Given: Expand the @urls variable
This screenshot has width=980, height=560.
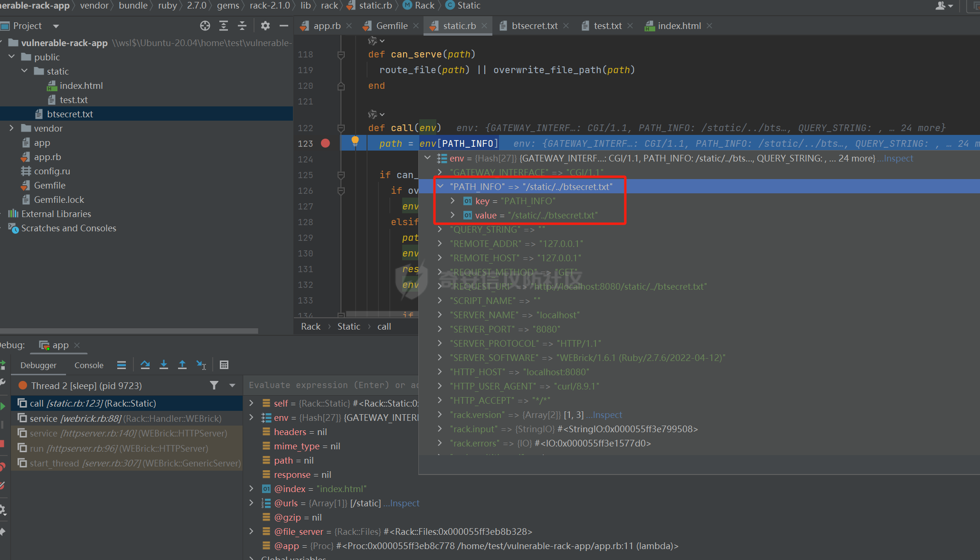Looking at the screenshot, I should [x=252, y=503].
